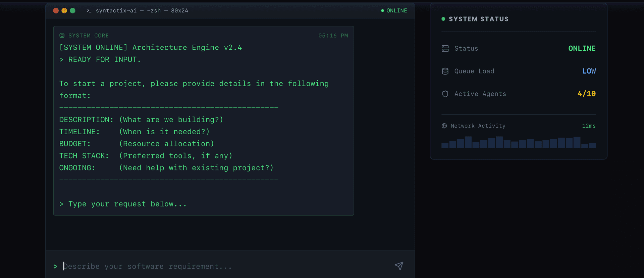Click the 05:16 PM message timestamp
Screen dimensions: 644x278
click(333, 36)
